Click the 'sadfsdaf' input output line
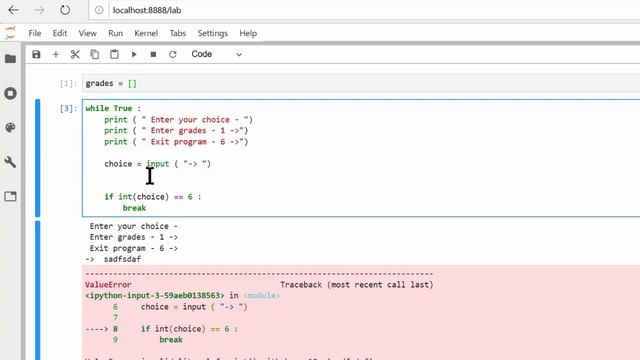The width and height of the screenshot is (640, 360). [x=113, y=259]
